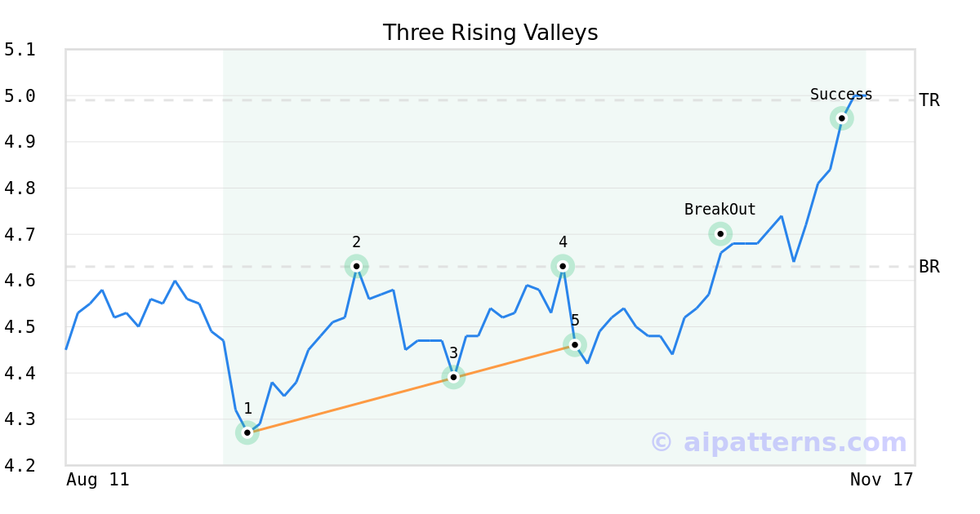Image resolution: width=980 pixels, height=514 pixels.
Task: Open the aipatterns.com watermark link
Action: tap(778, 442)
